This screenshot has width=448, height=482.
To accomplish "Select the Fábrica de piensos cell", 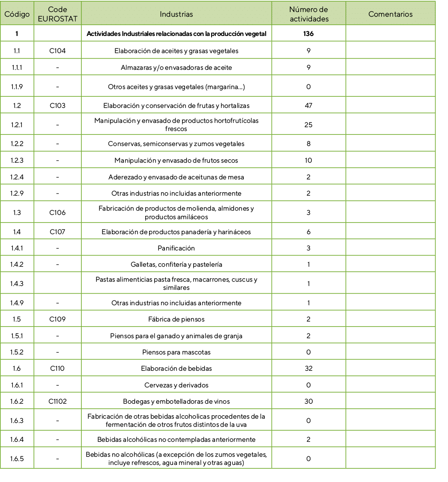I will click(x=176, y=319).
